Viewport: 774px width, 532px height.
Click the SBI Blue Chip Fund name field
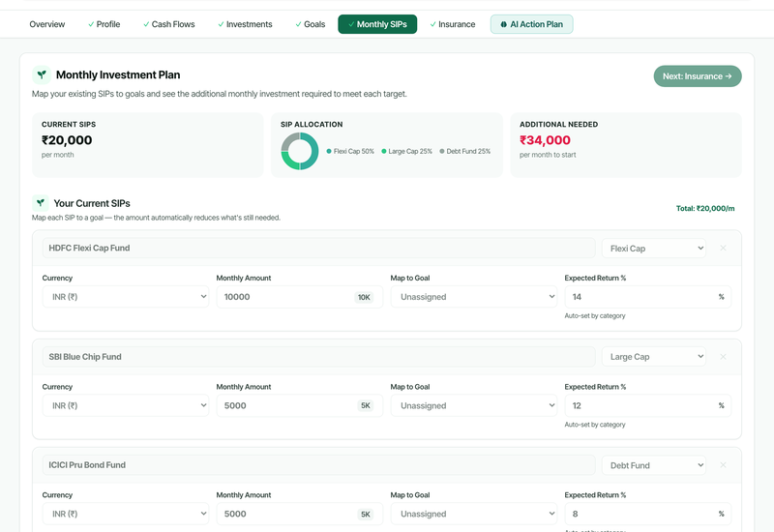(x=319, y=357)
